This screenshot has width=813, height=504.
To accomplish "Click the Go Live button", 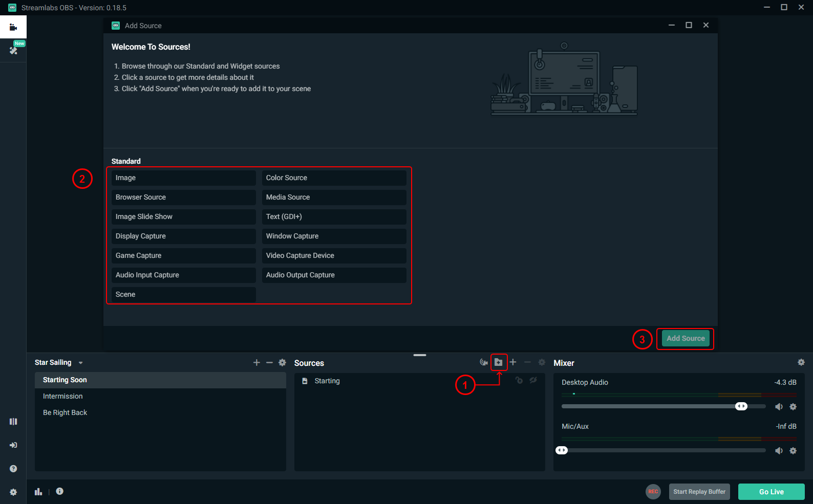I will point(772,492).
